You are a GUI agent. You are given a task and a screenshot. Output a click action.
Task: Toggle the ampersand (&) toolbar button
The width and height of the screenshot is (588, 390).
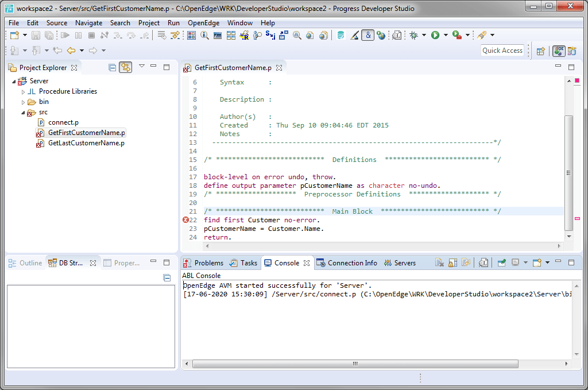[x=368, y=35]
